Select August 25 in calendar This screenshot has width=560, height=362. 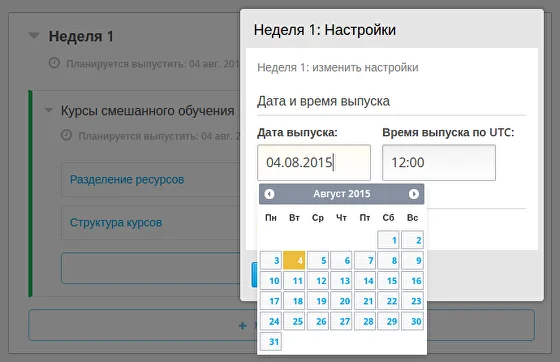point(294,321)
